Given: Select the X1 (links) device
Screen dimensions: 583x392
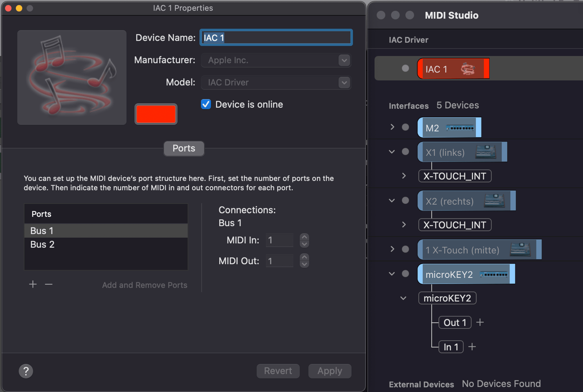Looking at the screenshot, I should pyautogui.click(x=462, y=152).
